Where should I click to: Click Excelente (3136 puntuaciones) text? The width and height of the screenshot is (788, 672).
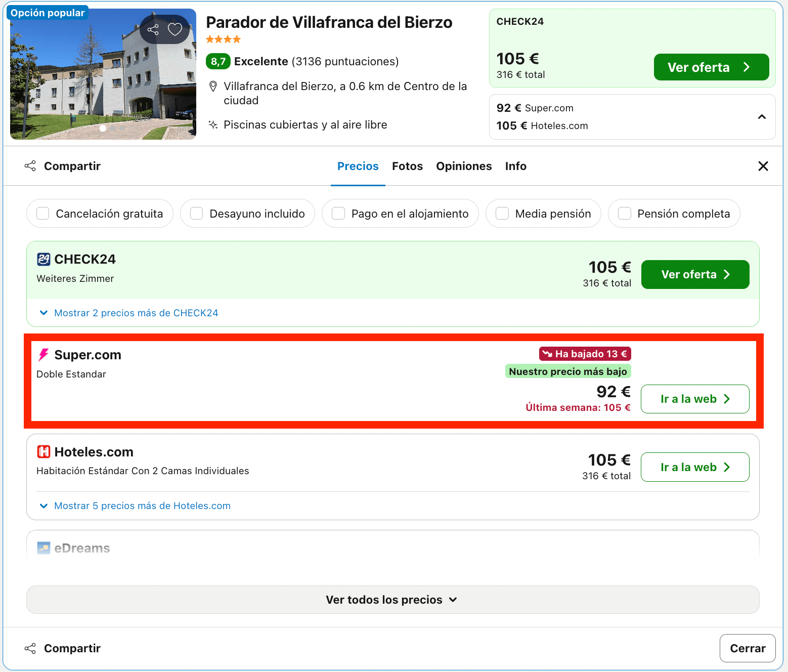click(x=316, y=61)
